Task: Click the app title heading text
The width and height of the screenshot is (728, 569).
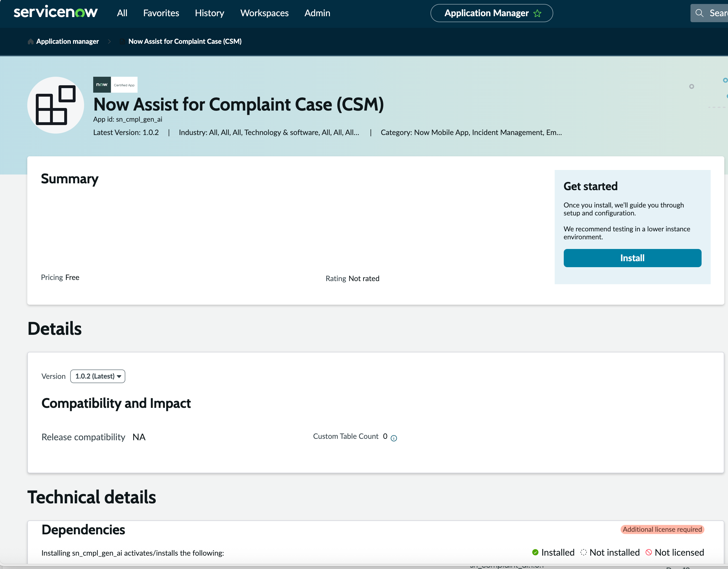Action: click(x=238, y=104)
